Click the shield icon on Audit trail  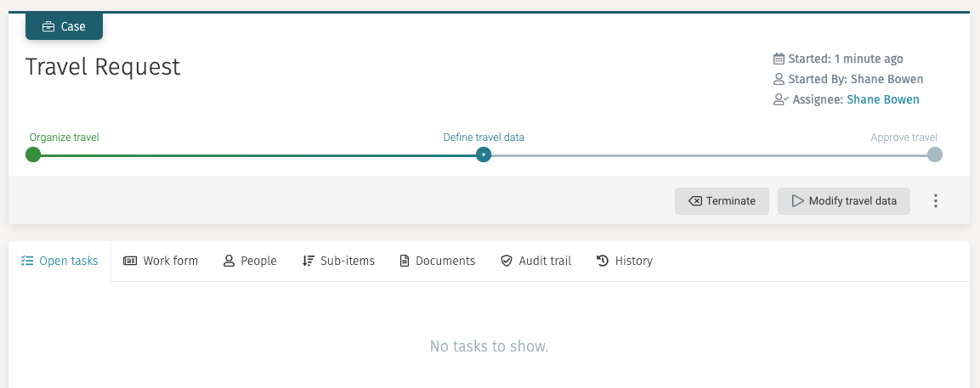click(x=507, y=261)
